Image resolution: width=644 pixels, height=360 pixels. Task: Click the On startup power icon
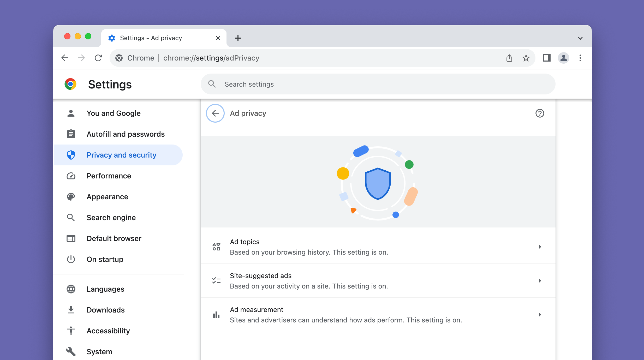pos(71,259)
